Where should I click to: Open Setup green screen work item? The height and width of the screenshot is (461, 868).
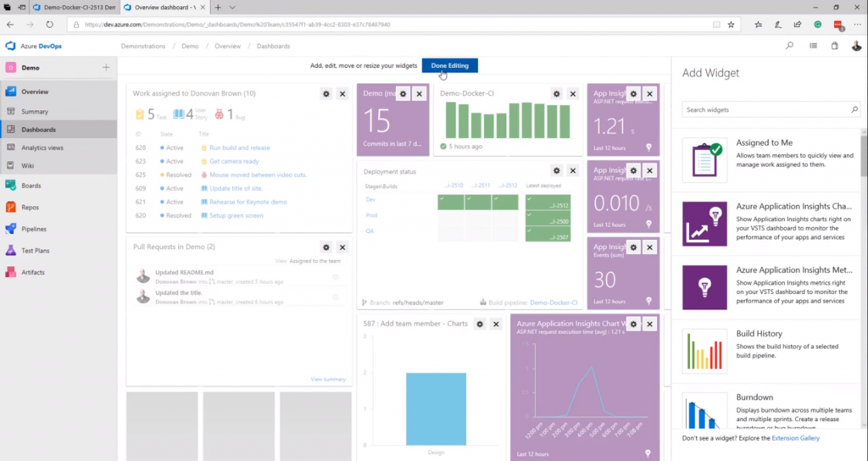[x=236, y=216]
